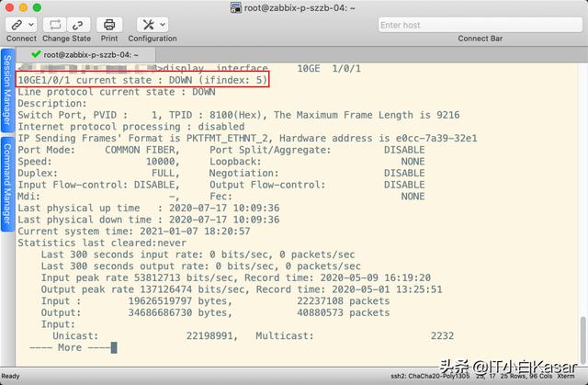Click the green checkmark on session tab
The image size is (588, 385).
click(36, 54)
